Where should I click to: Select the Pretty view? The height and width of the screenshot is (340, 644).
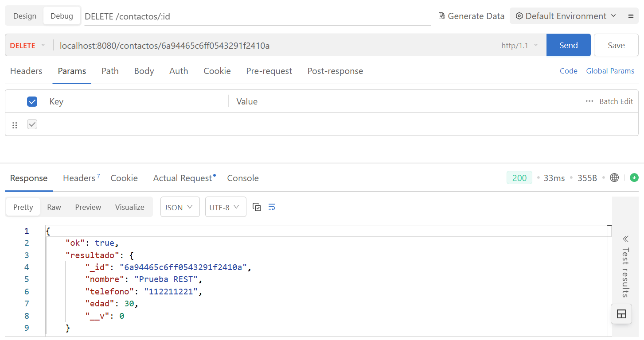23,207
